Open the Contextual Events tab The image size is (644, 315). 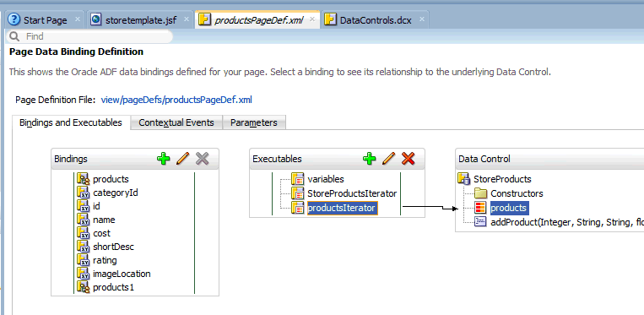176,122
